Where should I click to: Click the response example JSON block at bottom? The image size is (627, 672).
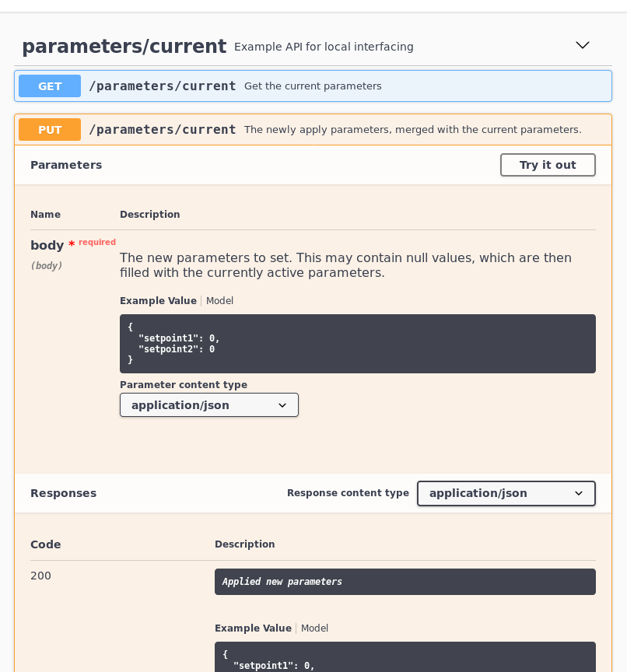[x=405, y=657]
